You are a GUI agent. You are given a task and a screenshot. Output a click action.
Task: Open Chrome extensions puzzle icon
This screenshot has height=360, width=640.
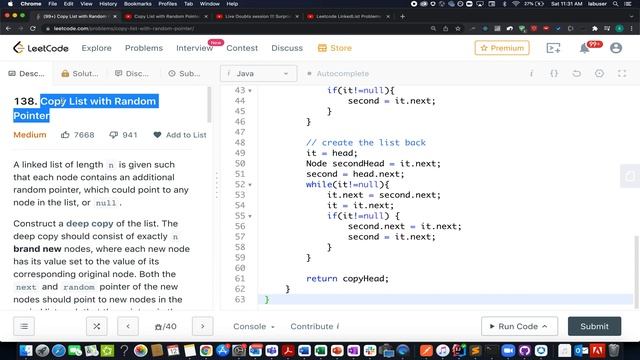595,29
